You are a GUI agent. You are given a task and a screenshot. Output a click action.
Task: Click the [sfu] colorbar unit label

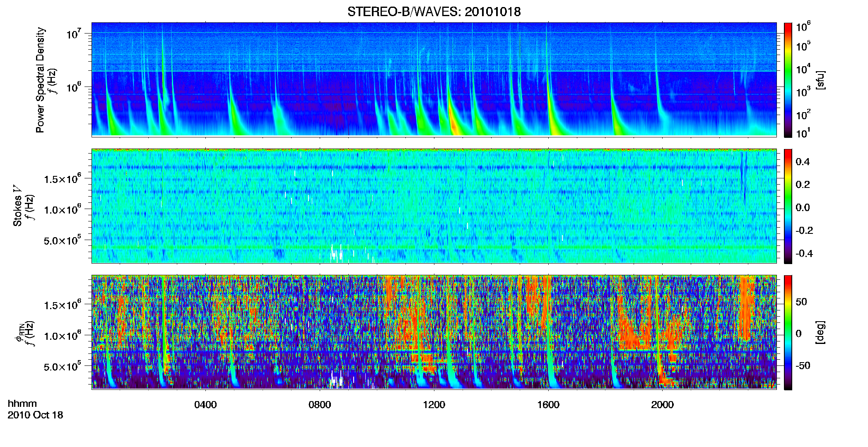(x=820, y=80)
